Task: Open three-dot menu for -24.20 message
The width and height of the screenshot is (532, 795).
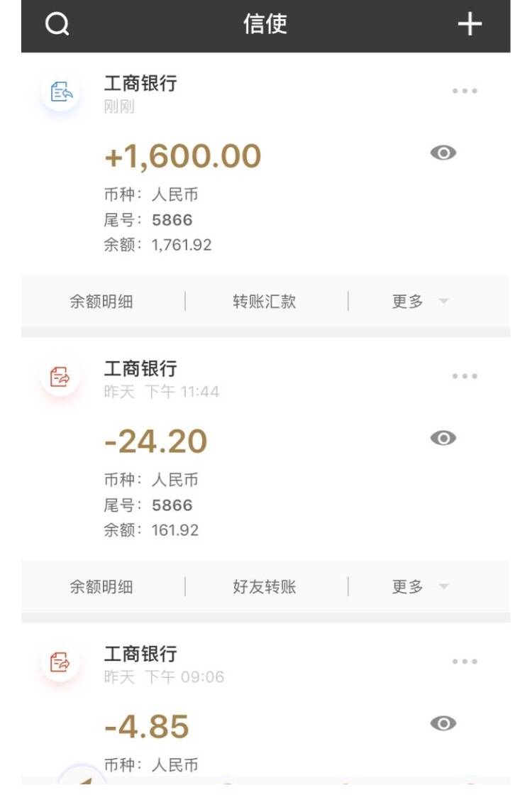Action: (465, 375)
